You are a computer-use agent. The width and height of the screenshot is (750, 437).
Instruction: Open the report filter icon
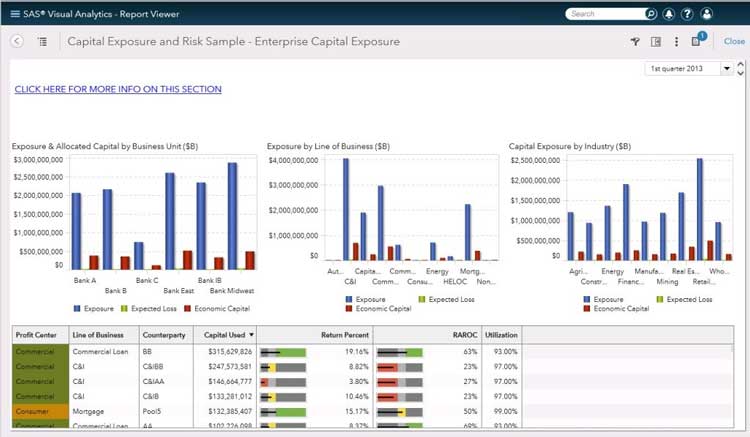click(x=635, y=42)
